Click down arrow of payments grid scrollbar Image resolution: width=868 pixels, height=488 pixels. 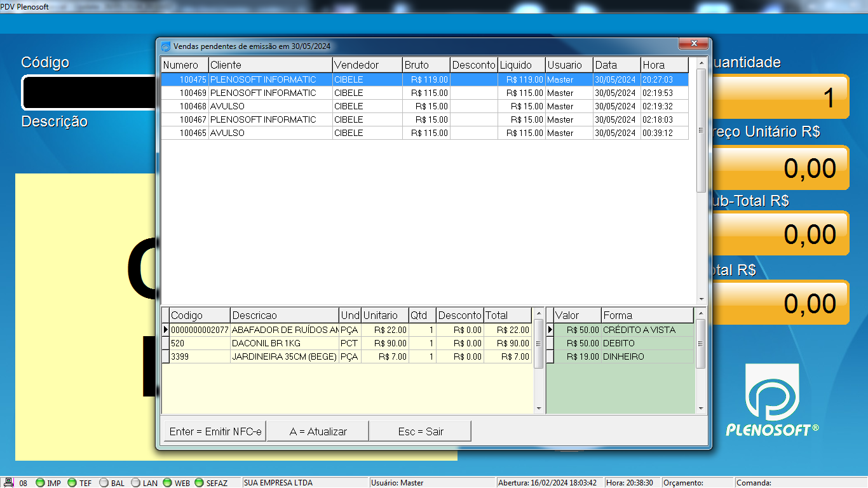(702, 409)
